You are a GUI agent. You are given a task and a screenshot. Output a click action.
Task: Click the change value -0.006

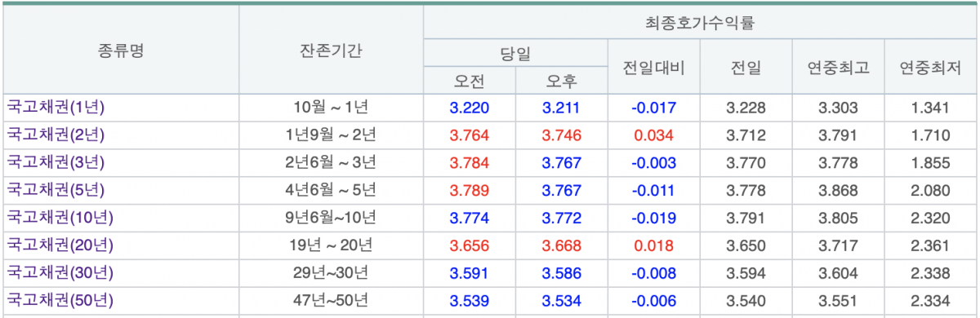pyautogui.click(x=653, y=300)
